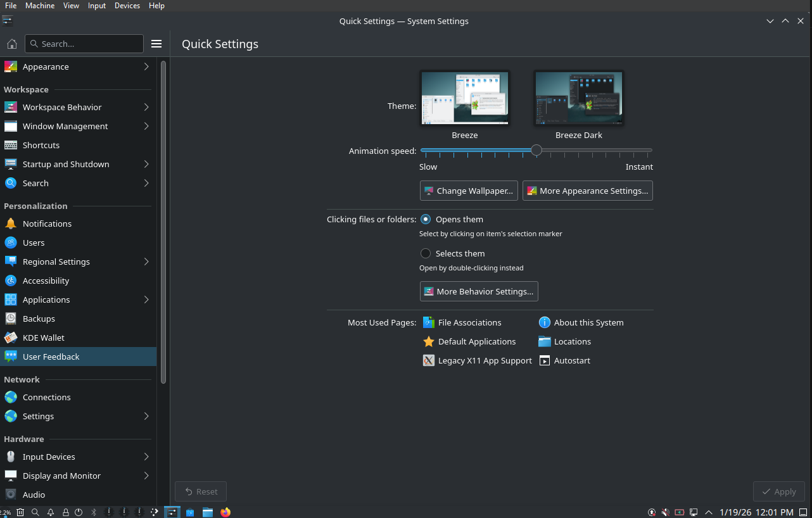Viewport: 812px width, 518px height.
Task: Launch Firefox from the taskbar
Action: pyautogui.click(x=225, y=512)
